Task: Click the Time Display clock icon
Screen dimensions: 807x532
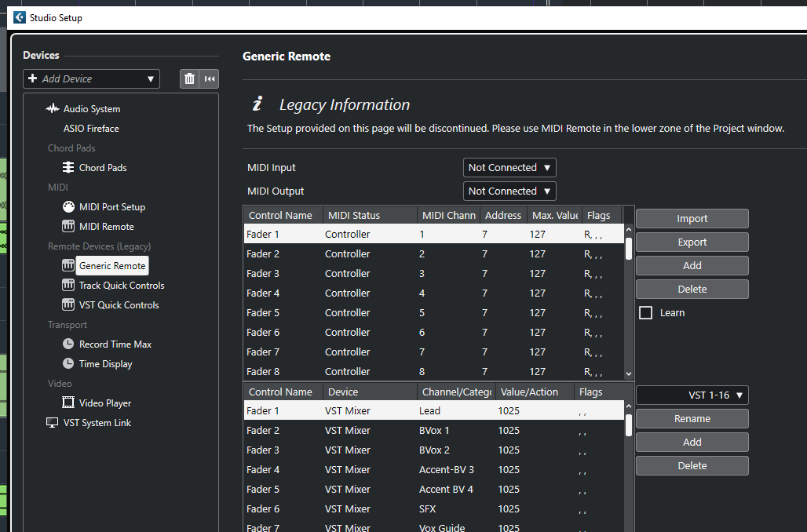Action: click(x=68, y=363)
